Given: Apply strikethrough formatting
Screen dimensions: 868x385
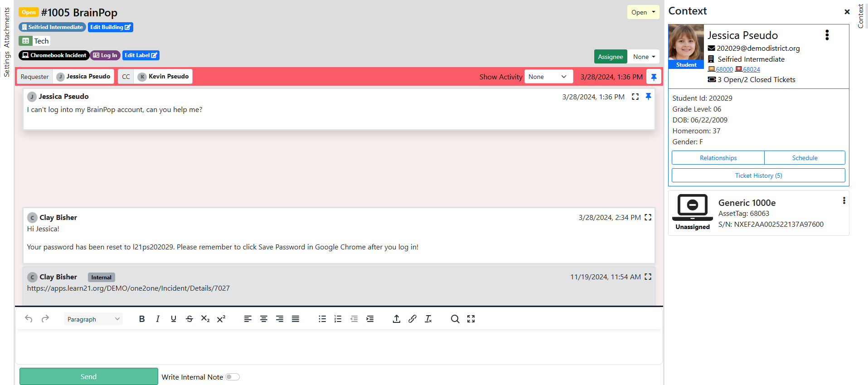Looking at the screenshot, I should click(x=189, y=319).
